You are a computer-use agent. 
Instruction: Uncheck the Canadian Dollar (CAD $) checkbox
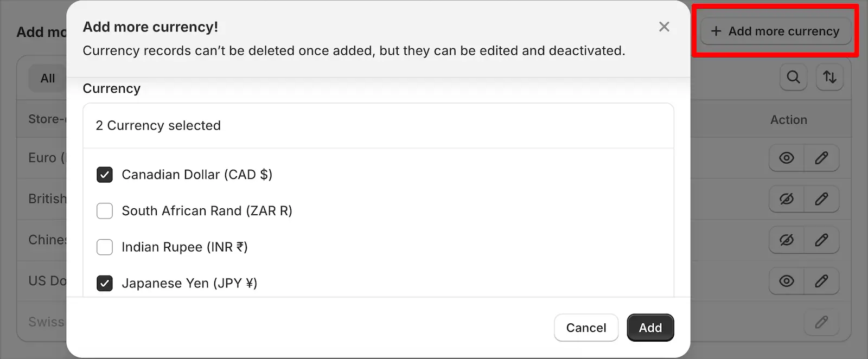click(x=105, y=175)
